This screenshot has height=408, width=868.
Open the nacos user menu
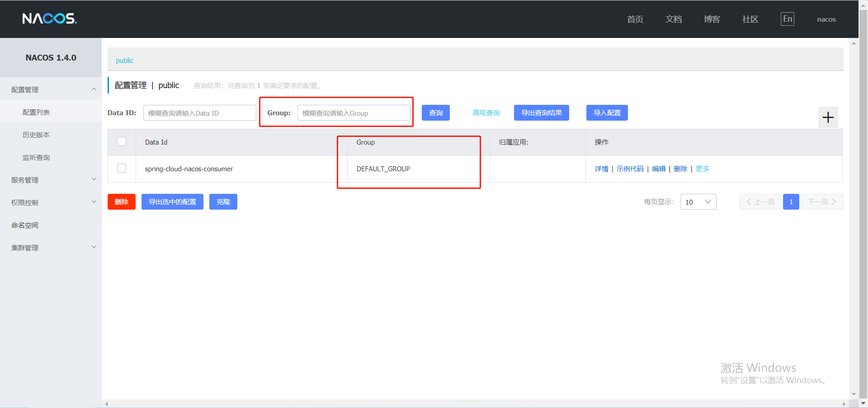[x=826, y=19]
